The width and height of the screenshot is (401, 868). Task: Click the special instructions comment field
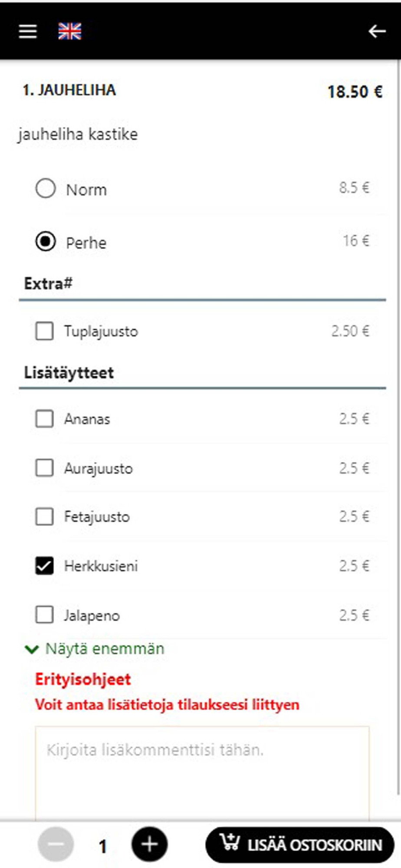pos(202,773)
